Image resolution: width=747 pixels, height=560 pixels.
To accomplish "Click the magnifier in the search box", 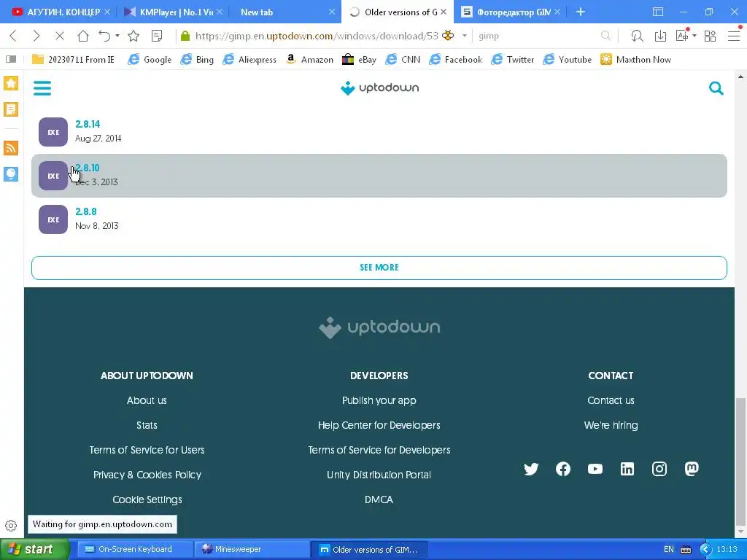I will [605, 36].
